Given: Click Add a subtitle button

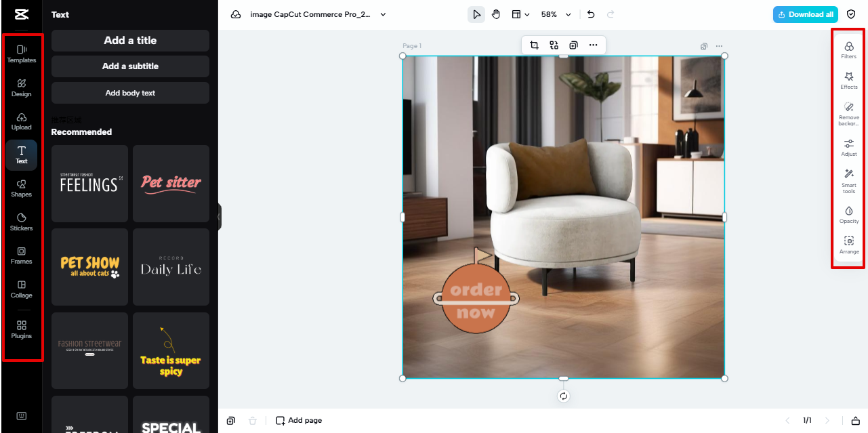Looking at the screenshot, I should point(130,66).
